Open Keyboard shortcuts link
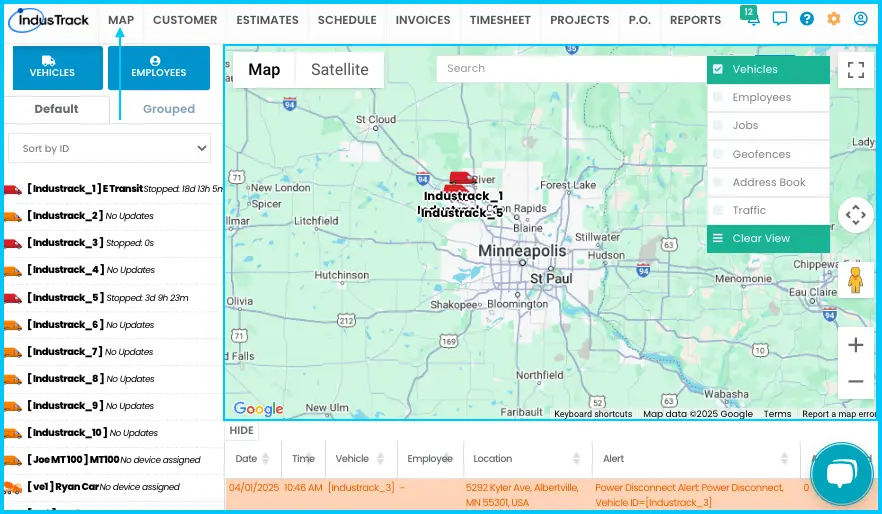Image resolution: width=882 pixels, height=514 pixels. point(593,414)
